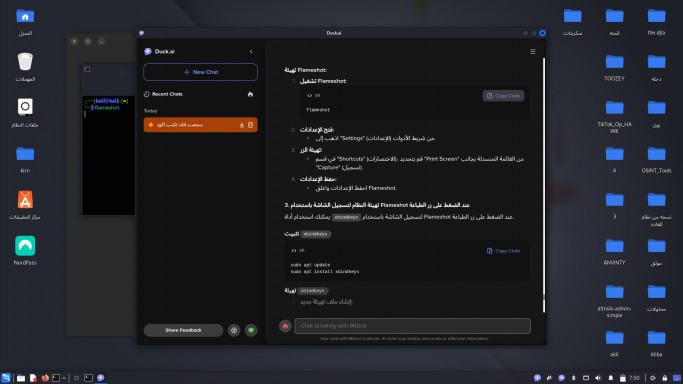Focus the Chat privately with Mistral field

tap(413, 326)
